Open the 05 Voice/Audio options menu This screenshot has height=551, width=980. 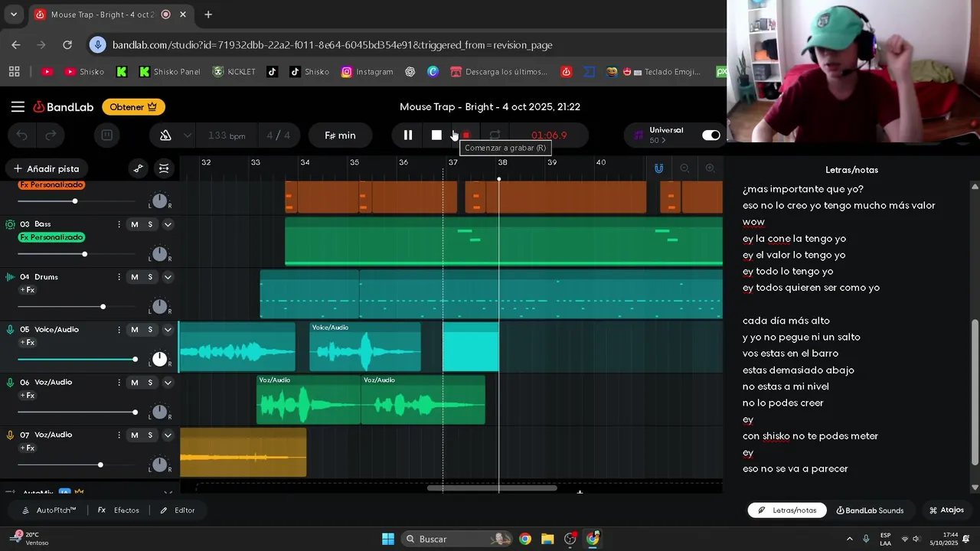(x=119, y=330)
